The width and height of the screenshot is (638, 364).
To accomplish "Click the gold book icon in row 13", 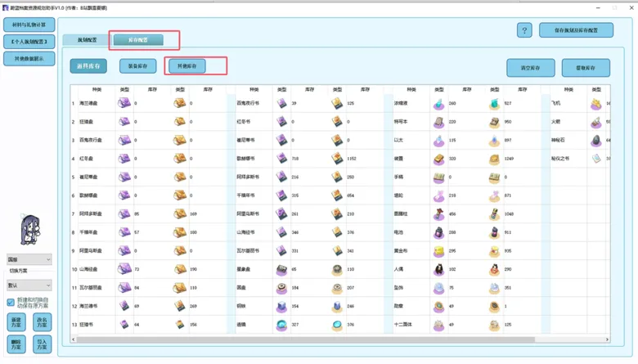I will 180,325.
